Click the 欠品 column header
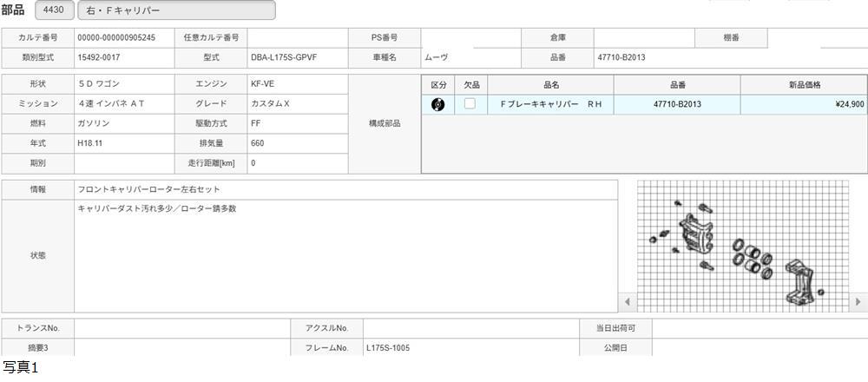 (470, 84)
